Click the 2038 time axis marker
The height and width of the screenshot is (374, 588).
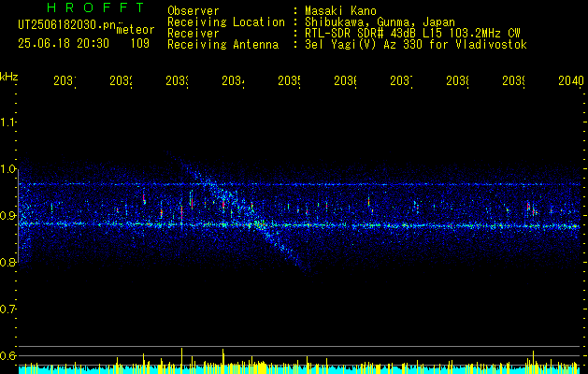click(458, 80)
